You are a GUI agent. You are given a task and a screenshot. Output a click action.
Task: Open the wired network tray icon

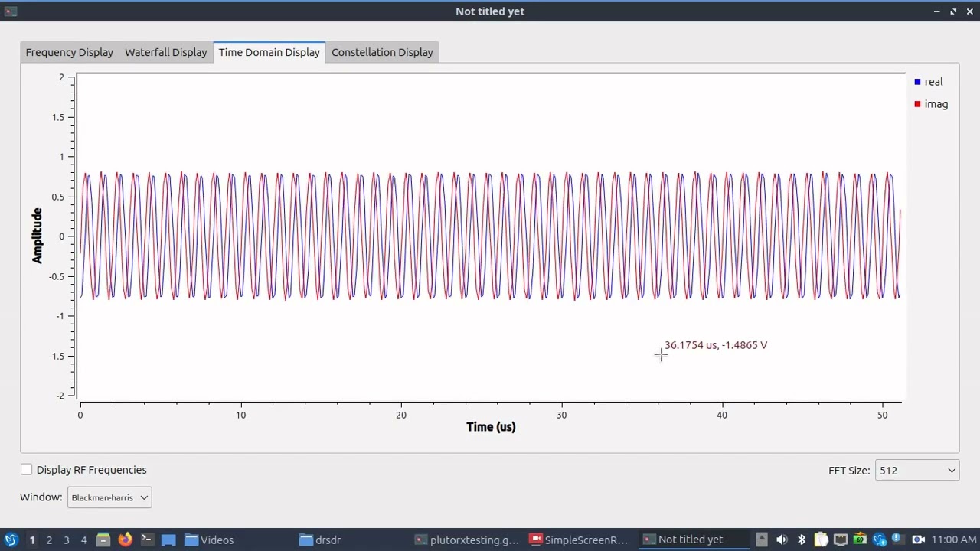click(x=841, y=540)
